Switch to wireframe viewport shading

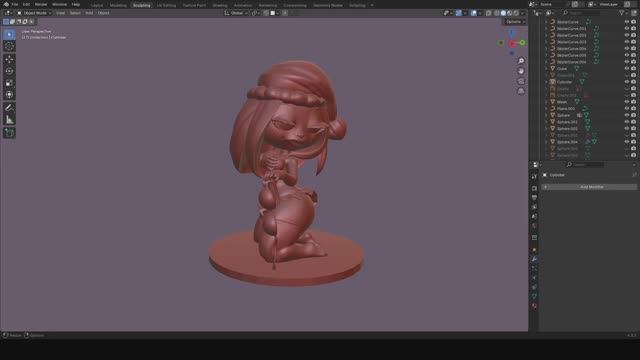click(497, 13)
